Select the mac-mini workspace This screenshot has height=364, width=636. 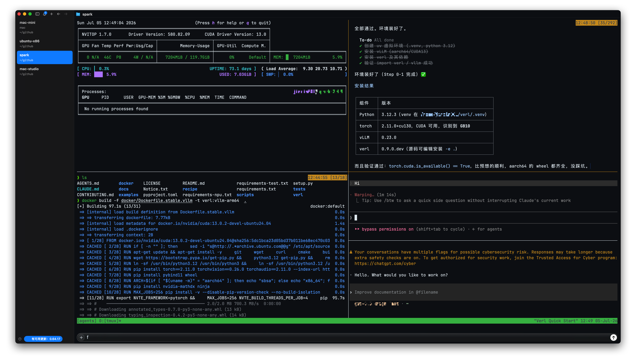44,27
